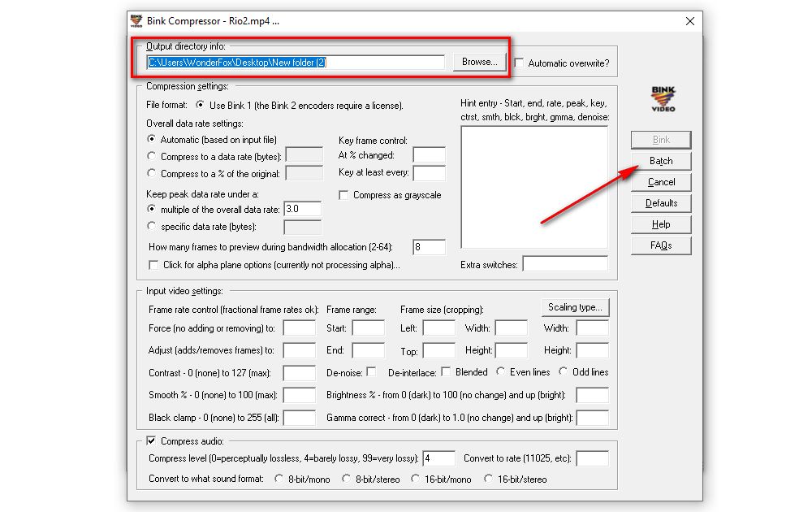The width and height of the screenshot is (812, 512).
Task: Click the At % changed input field
Action: [429, 155]
